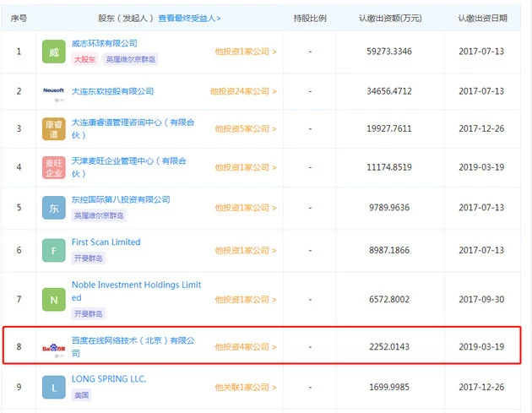Click 美国 tag under LONG SPRING LLC.

[x=81, y=395]
